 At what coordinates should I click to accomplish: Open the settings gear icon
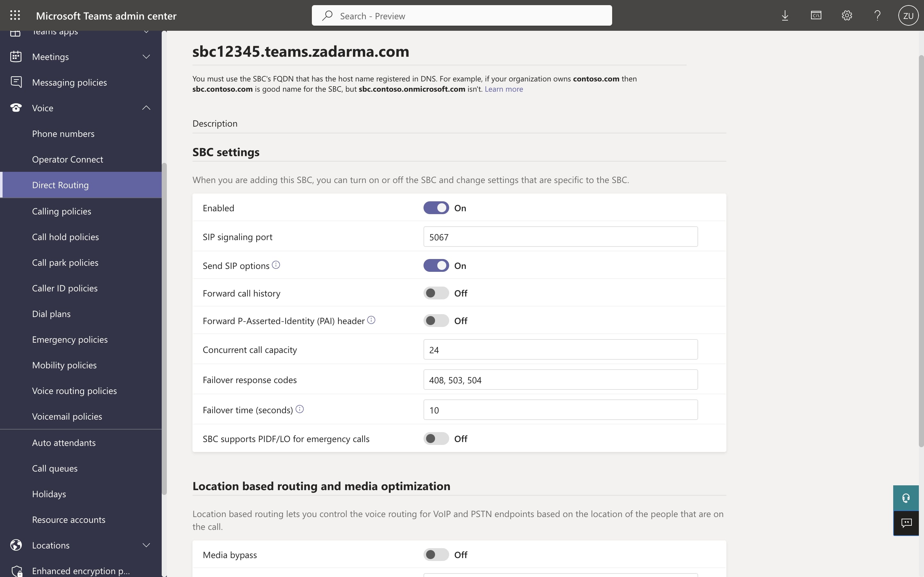click(x=847, y=16)
